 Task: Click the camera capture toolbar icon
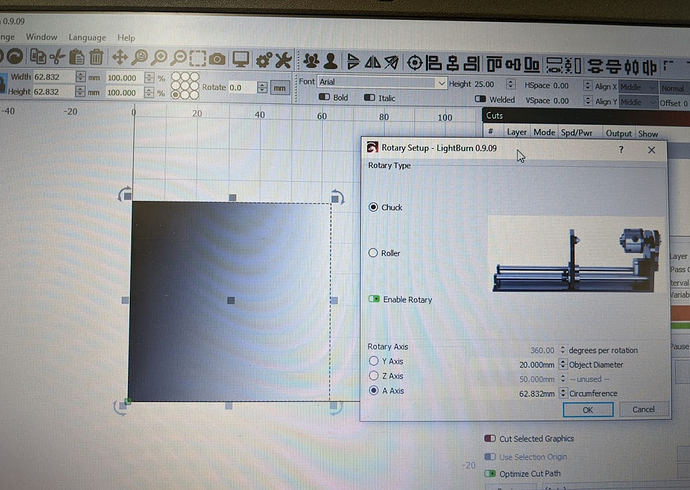point(217,59)
